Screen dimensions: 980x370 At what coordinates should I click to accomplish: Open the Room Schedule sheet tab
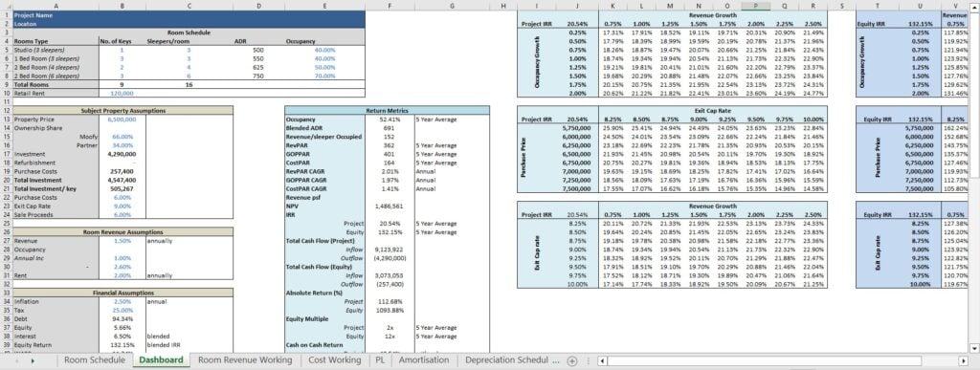[95, 360]
